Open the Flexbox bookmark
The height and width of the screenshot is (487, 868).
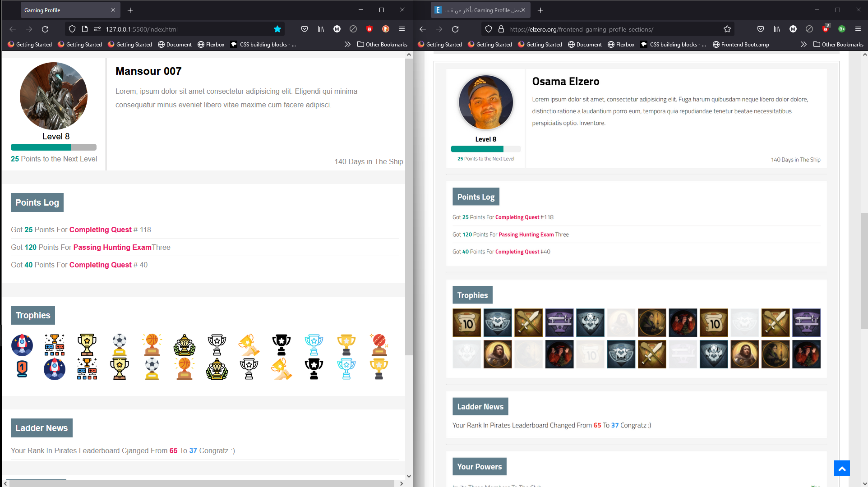(211, 44)
